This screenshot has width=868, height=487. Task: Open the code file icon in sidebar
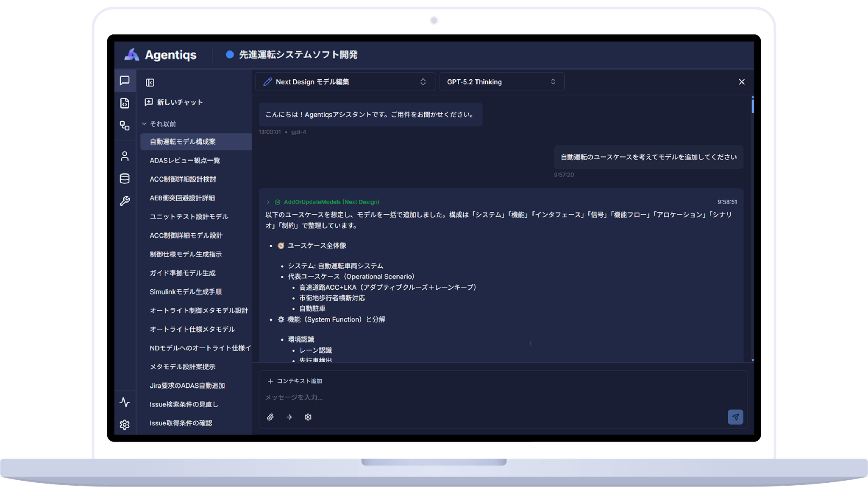125,103
